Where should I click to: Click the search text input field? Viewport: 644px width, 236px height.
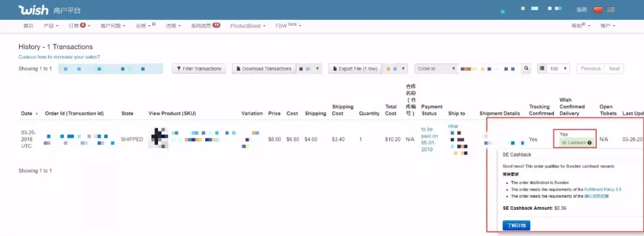click(x=490, y=69)
